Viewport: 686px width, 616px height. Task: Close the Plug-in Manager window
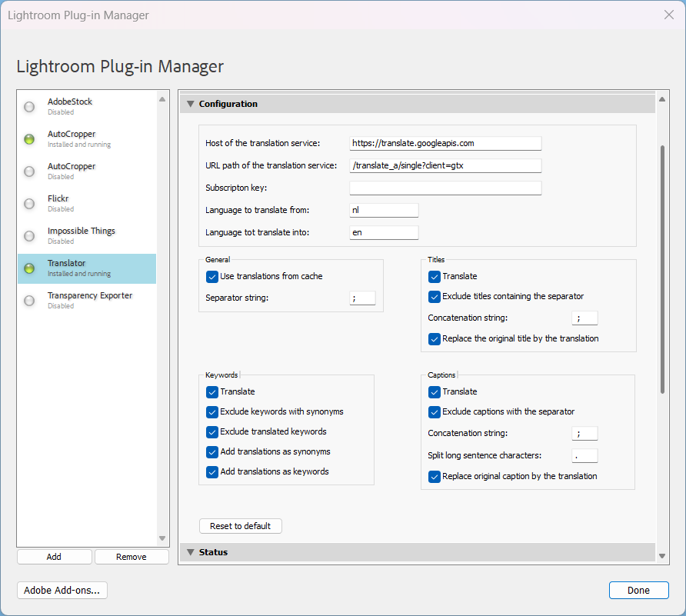tap(668, 15)
